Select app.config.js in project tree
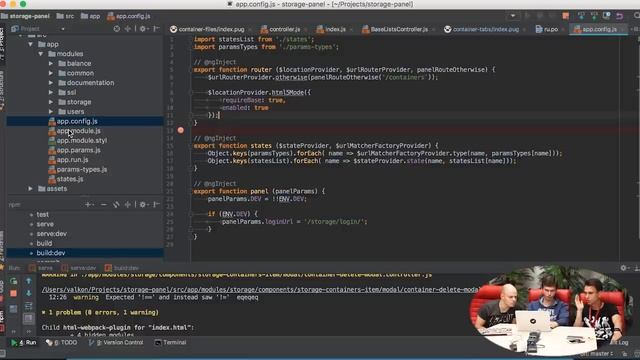 pyautogui.click(x=77, y=121)
